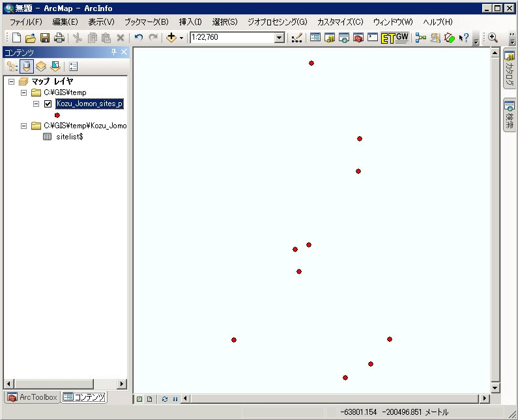Click the map's scroll down arrow
Viewport: 518px width, 420px height.
point(495,387)
